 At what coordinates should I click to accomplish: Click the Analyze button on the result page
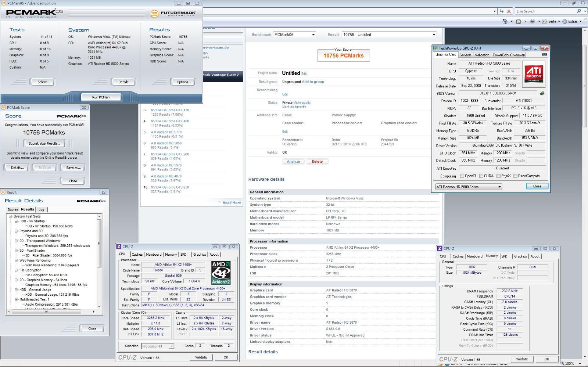tap(293, 162)
